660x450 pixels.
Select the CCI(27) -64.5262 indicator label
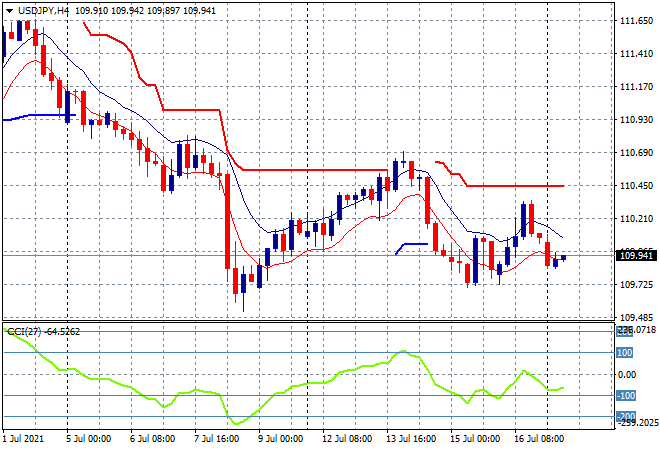[44, 332]
